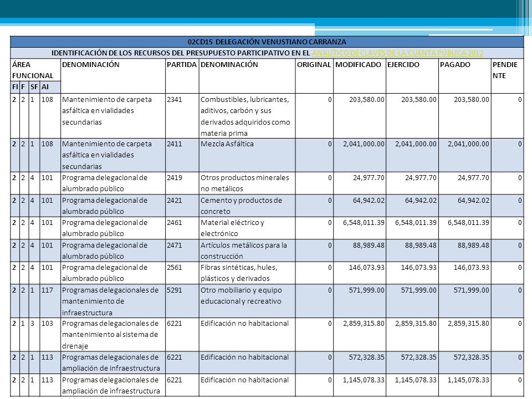Click the ÁREA FUNCIONAL header
This screenshot has width=532, height=399.
click(x=35, y=70)
